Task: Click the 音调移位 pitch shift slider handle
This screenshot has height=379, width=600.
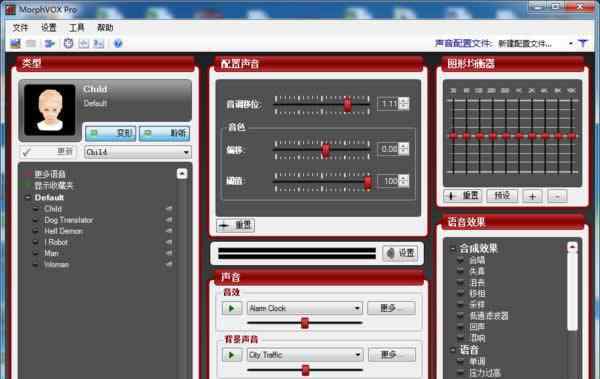Action: (347, 104)
